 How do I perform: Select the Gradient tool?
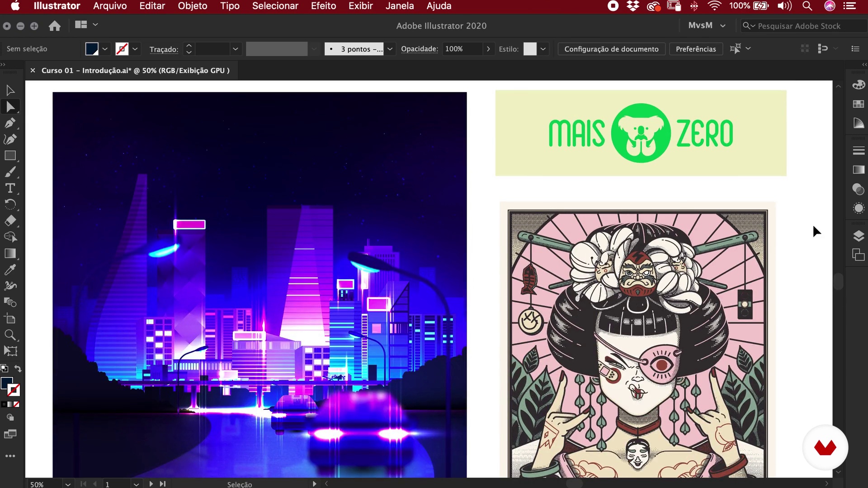click(10, 253)
